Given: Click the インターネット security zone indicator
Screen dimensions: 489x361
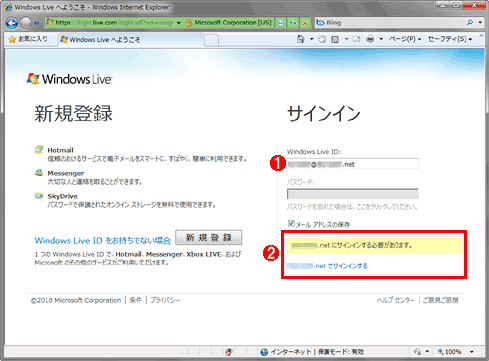Looking at the screenshot, I should pos(312,352).
